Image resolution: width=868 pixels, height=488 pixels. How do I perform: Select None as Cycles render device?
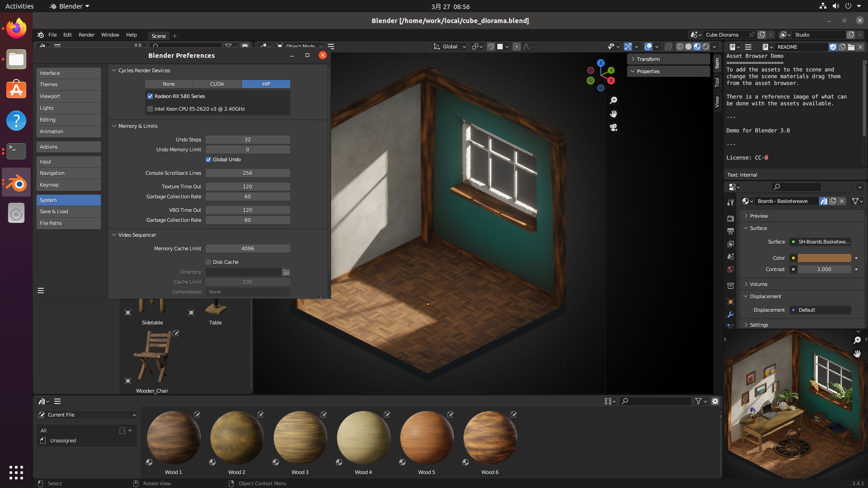pos(169,84)
